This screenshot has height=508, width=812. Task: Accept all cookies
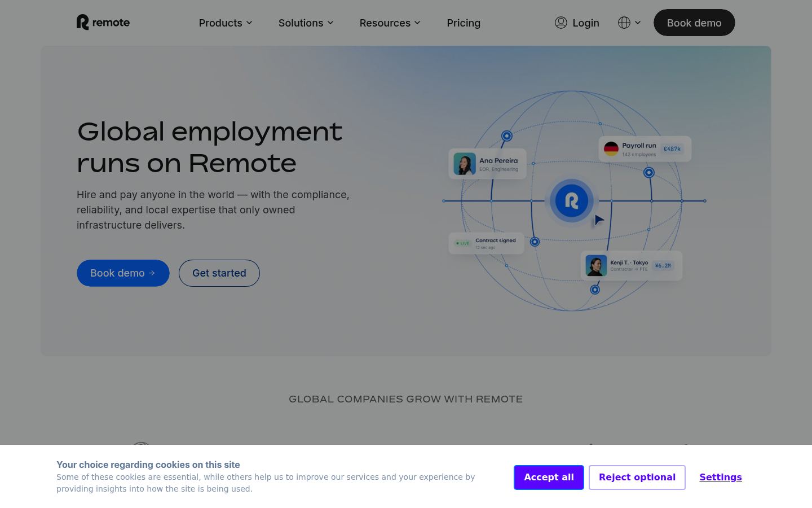[x=549, y=478]
